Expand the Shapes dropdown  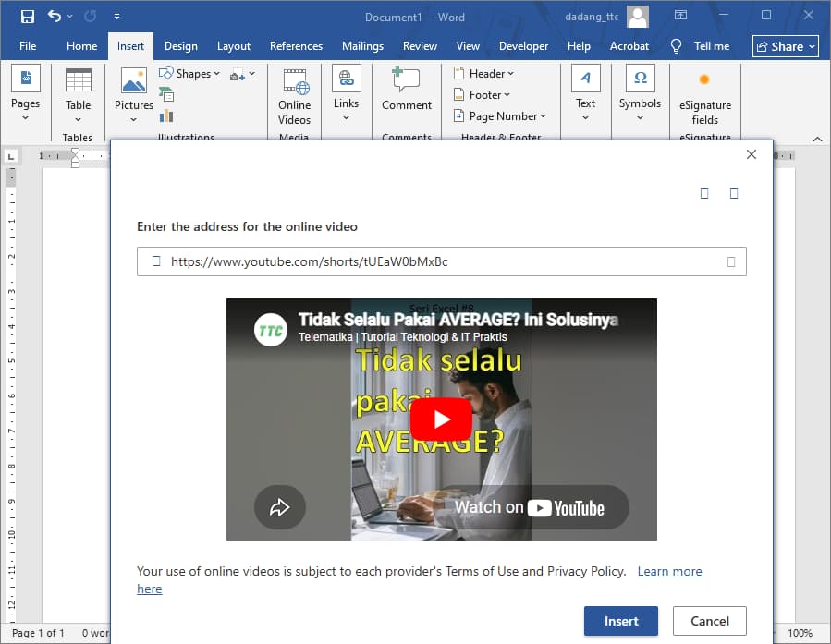click(x=190, y=73)
